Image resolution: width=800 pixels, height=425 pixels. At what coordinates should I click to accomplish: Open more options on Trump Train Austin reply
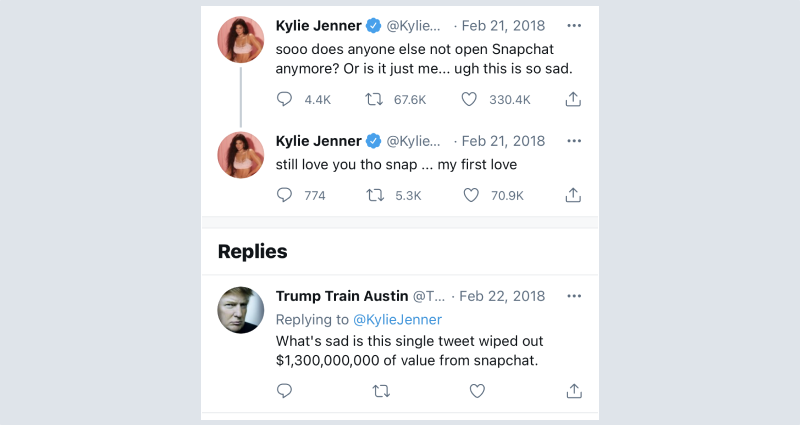point(574,296)
